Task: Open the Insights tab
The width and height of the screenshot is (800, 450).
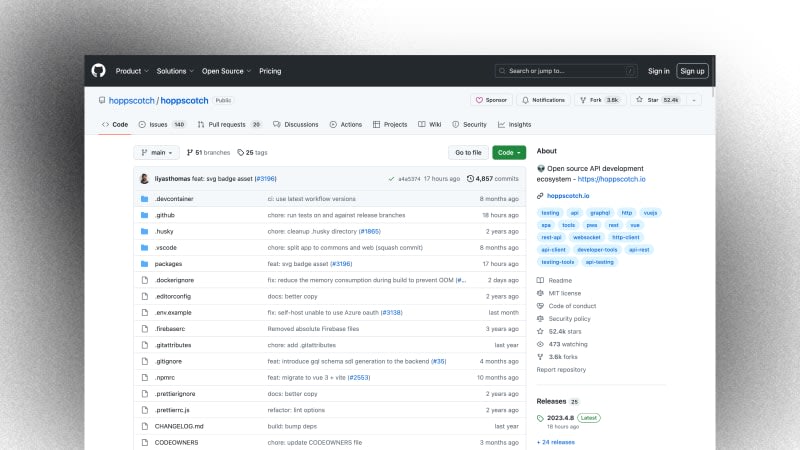Action: pos(514,124)
